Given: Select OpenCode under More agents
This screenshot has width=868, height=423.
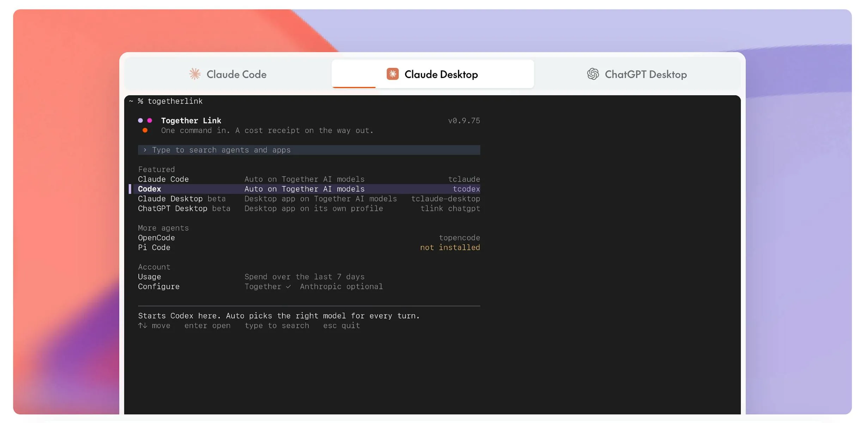Looking at the screenshot, I should pyautogui.click(x=309, y=238).
